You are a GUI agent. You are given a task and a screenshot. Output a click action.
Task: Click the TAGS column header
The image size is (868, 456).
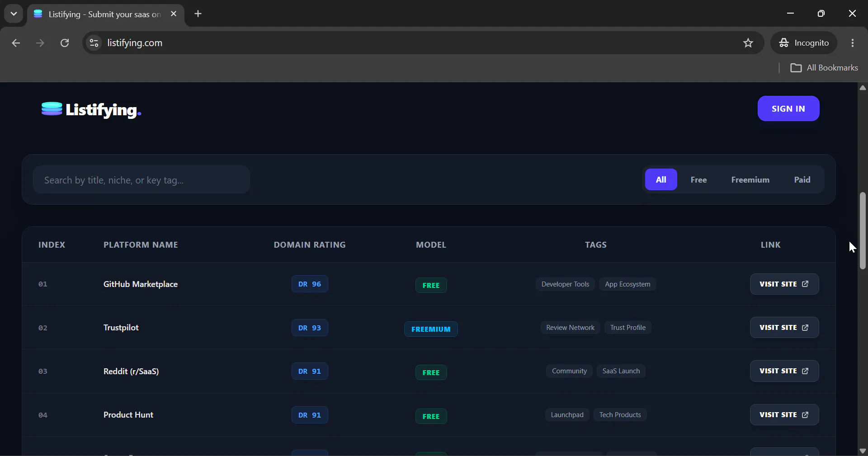tap(596, 244)
